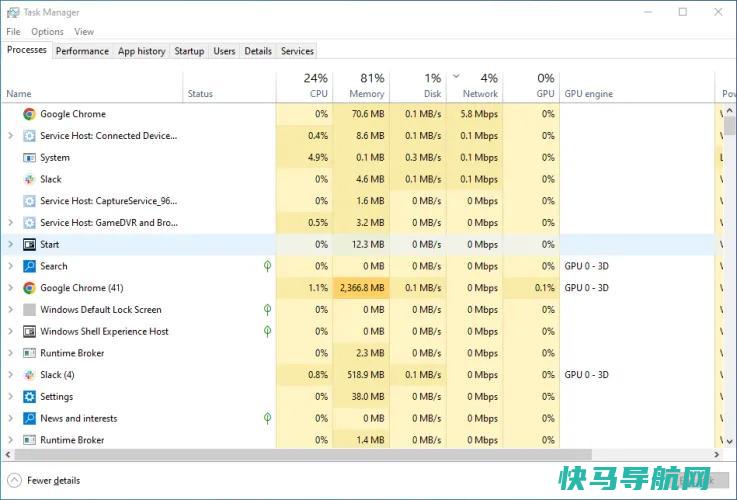Screen dimensions: 737x500
Task: Expand the Slack (4) group
Action: [10, 375]
